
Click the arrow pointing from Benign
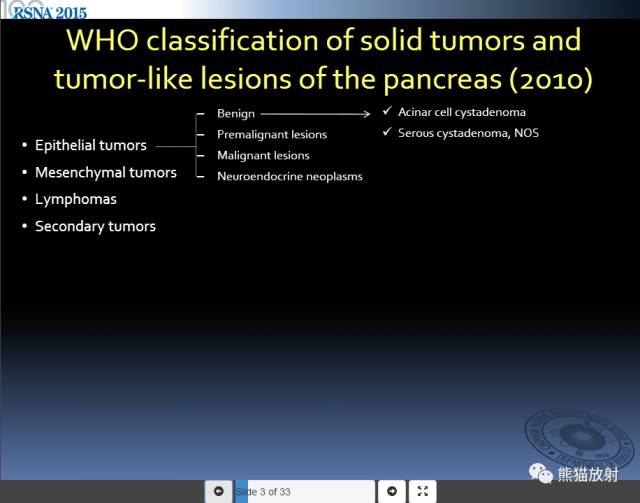315,114
